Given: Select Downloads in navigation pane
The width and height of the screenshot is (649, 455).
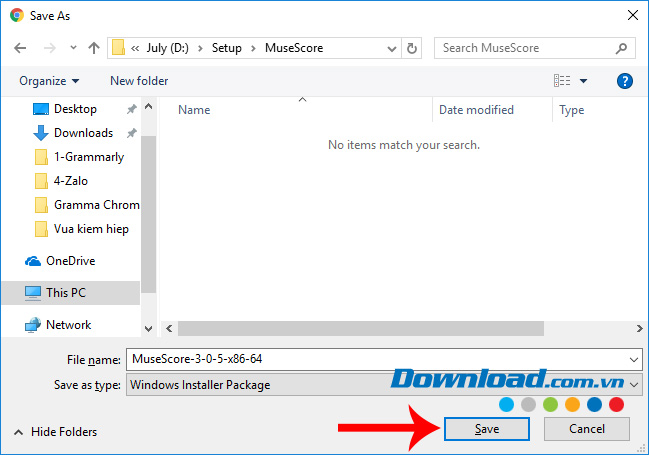Looking at the screenshot, I should (x=84, y=133).
